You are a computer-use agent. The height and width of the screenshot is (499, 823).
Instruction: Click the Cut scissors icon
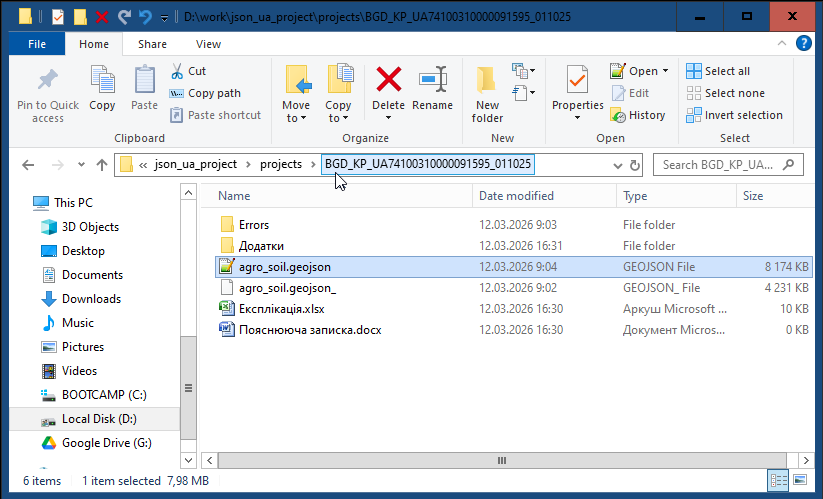pyautogui.click(x=177, y=71)
